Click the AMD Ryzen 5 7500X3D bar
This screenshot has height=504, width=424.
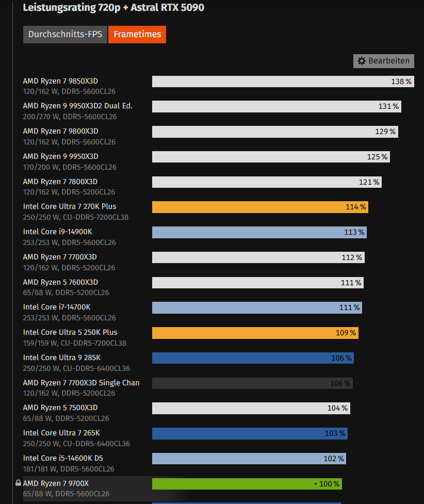(x=251, y=408)
